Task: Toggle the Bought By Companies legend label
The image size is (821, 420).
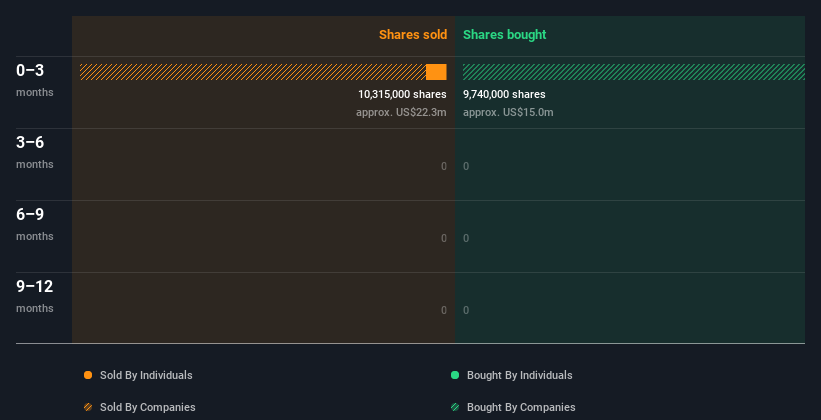Action: click(521, 407)
